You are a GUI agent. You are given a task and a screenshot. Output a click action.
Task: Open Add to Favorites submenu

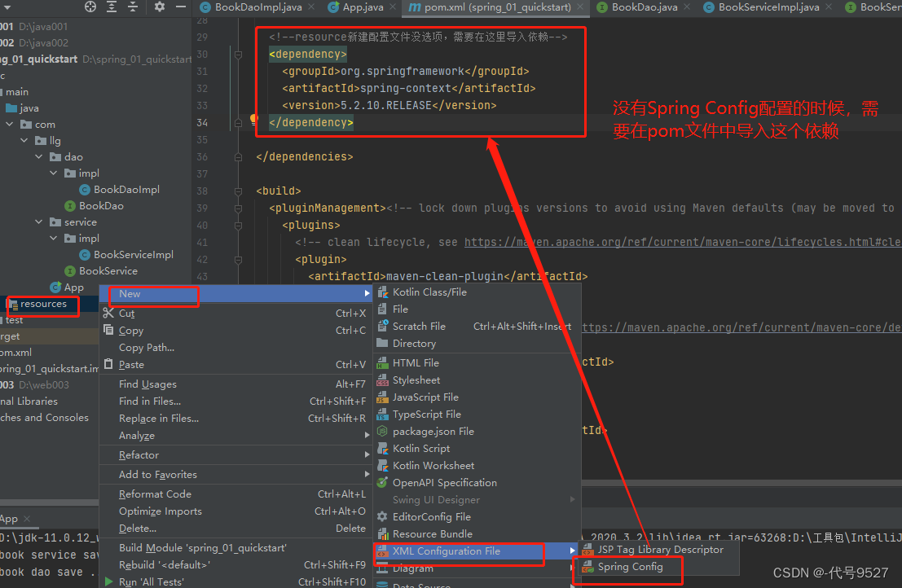point(236,475)
